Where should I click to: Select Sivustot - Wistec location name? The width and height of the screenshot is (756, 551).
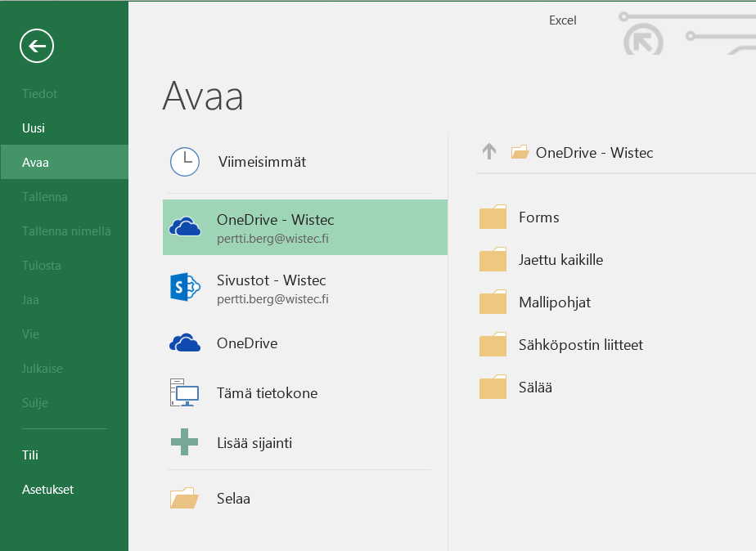[271, 280]
